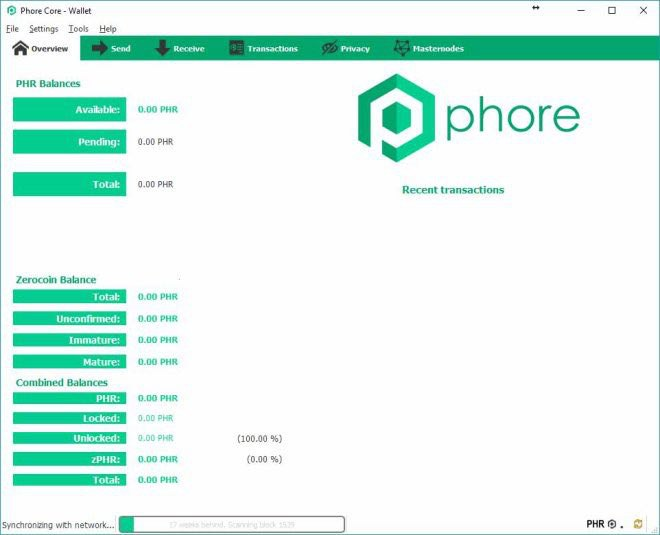Click the window title 'Phore Core - Wallet'

point(56,11)
